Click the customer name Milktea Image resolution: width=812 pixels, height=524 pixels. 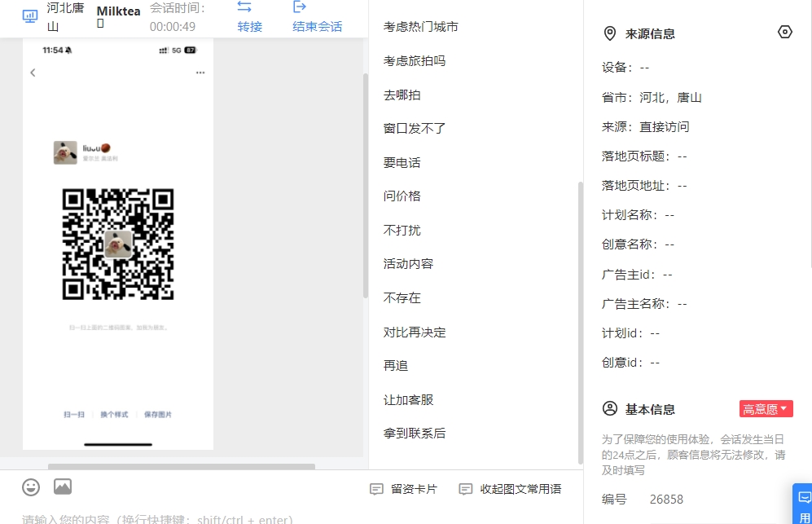[119, 11]
